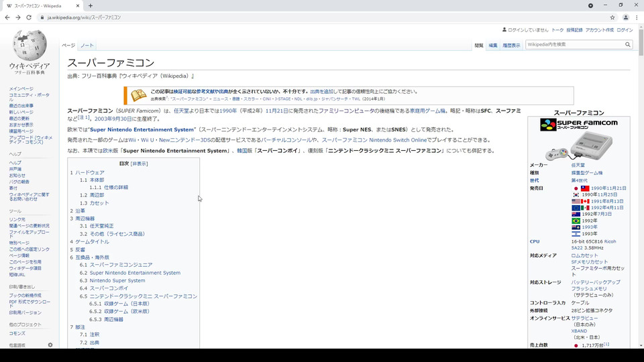The width and height of the screenshot is (644, 362).
Task: Go forward with browser forward arrow
Action: pos(18,17)
